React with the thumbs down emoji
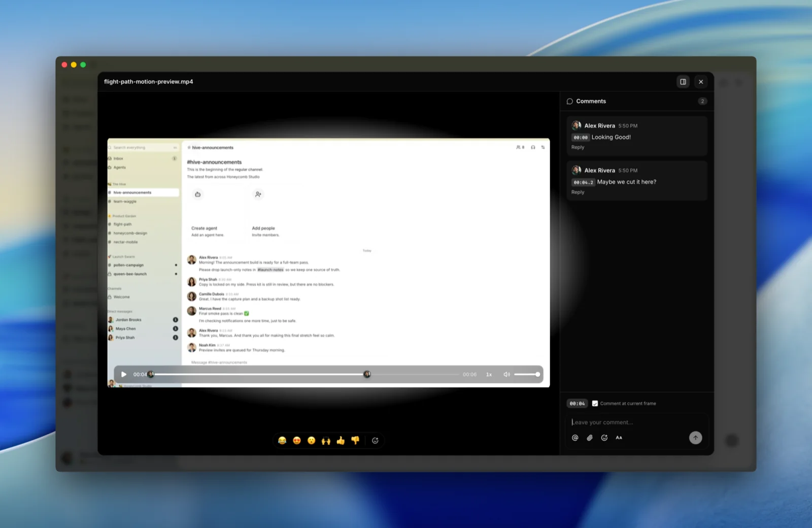 click(x=355, y=440)
